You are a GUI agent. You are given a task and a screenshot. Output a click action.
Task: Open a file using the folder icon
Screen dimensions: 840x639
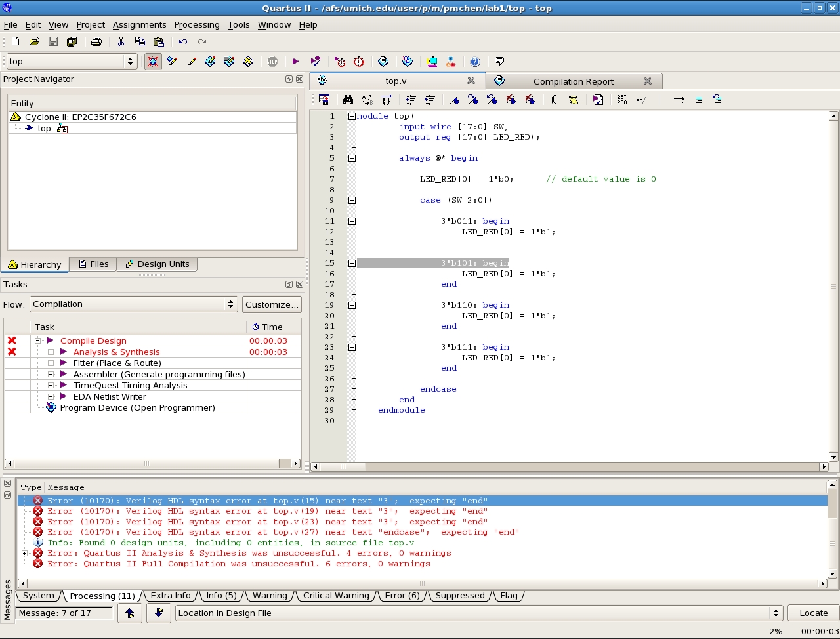34,41
